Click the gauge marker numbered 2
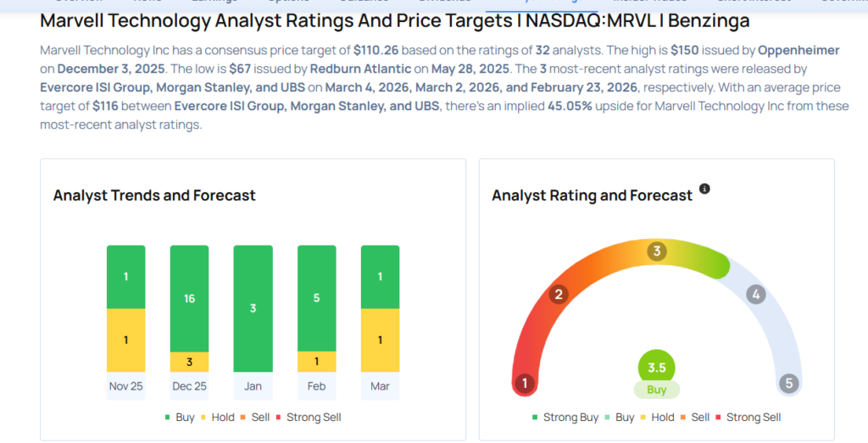868x443 pixels. (558, 295)
